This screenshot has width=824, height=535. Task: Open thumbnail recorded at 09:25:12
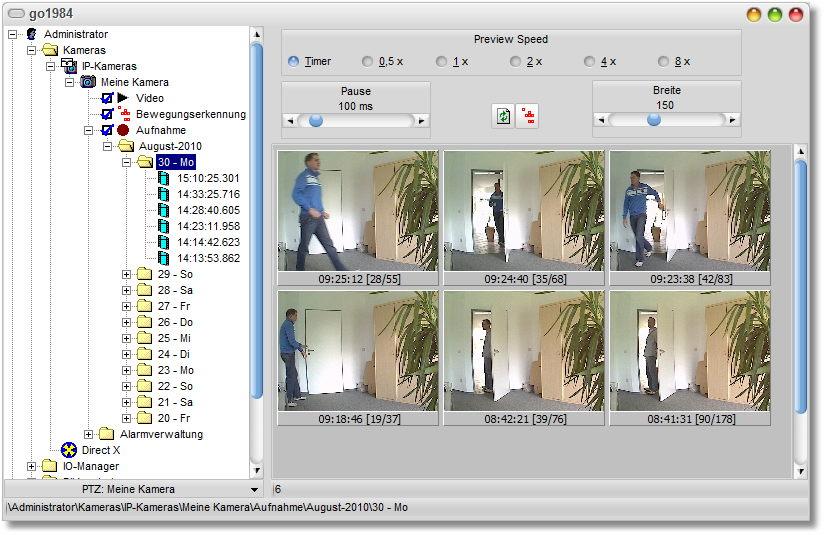(x=358, y=218)
